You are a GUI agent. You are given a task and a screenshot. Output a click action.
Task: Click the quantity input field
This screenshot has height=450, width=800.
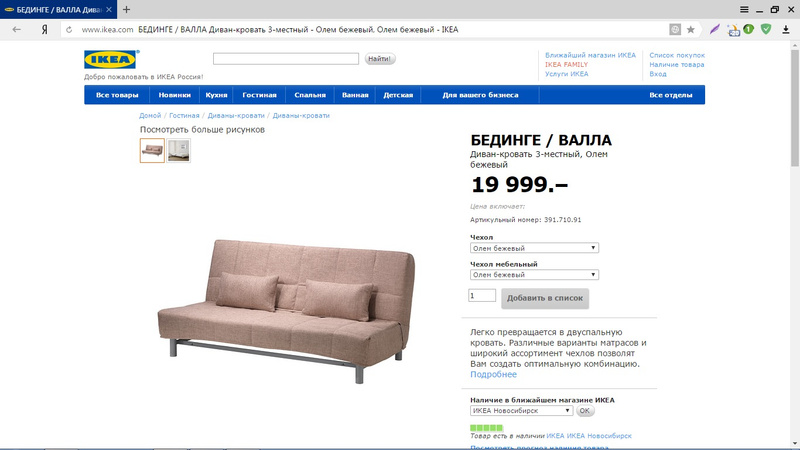[482, 295]
